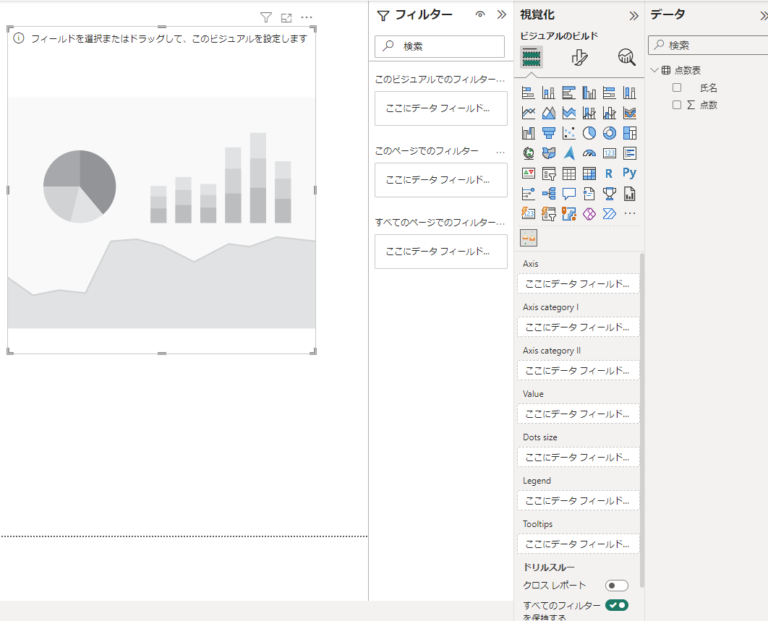Collapse the 点数表 table tree

point(654,70)
